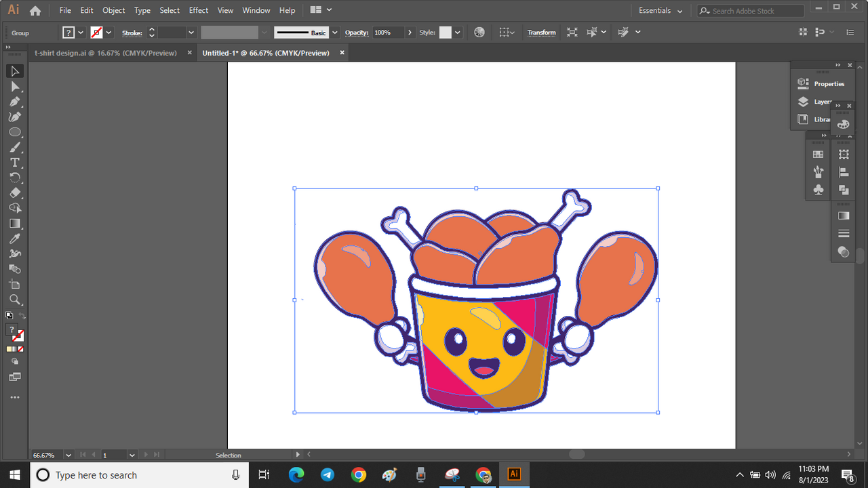Toggle the change screen mode button

[x=15, y=377]
